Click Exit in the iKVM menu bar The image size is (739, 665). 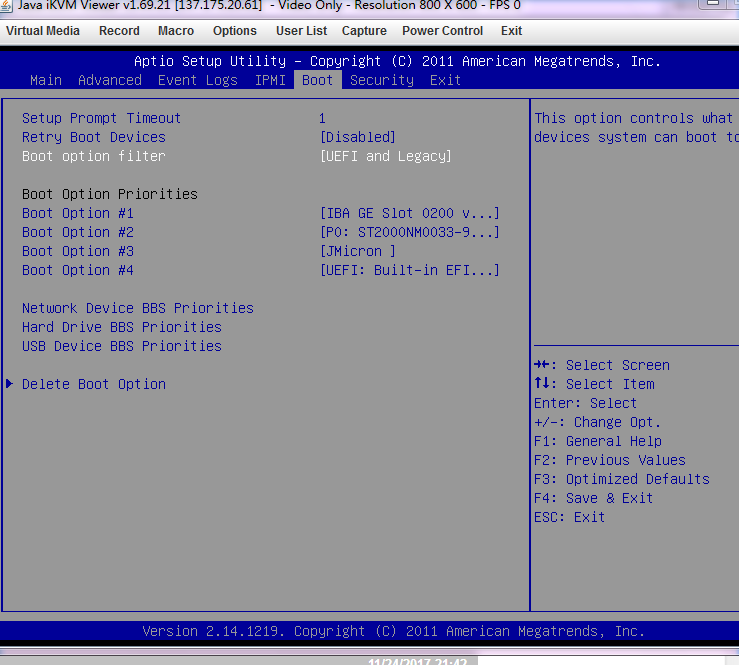511,31
